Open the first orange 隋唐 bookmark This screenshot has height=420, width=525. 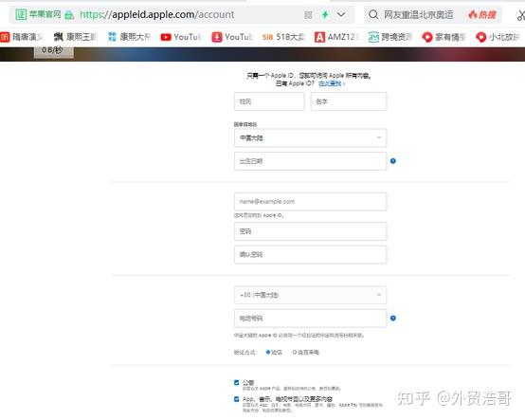click(x=22, y=37)
